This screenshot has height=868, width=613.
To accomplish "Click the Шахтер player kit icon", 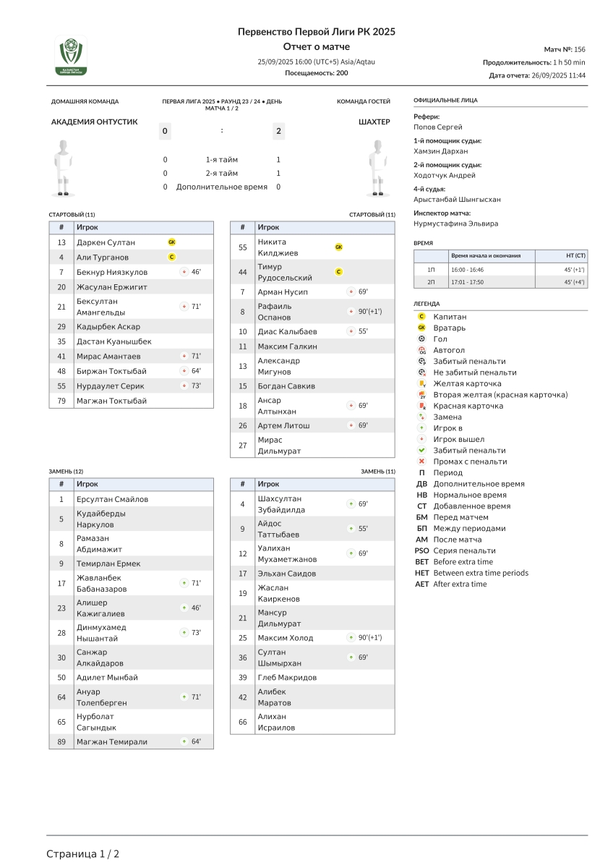I will tap(377, 168).
